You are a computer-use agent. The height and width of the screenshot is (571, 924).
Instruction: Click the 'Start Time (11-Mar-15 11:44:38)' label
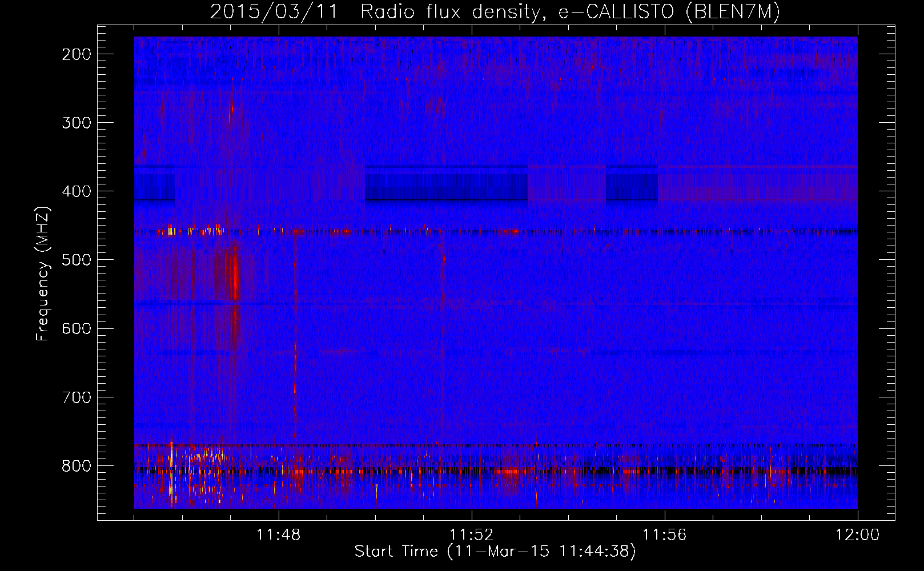coord(495,552)
